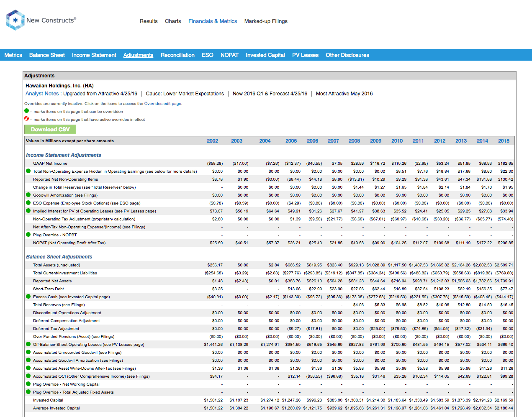Click the 2013 year column header

(x=461, y=141)
